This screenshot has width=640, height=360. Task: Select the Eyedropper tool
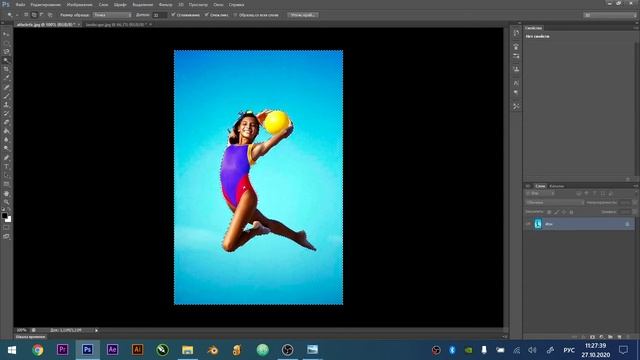click(6, 78)
